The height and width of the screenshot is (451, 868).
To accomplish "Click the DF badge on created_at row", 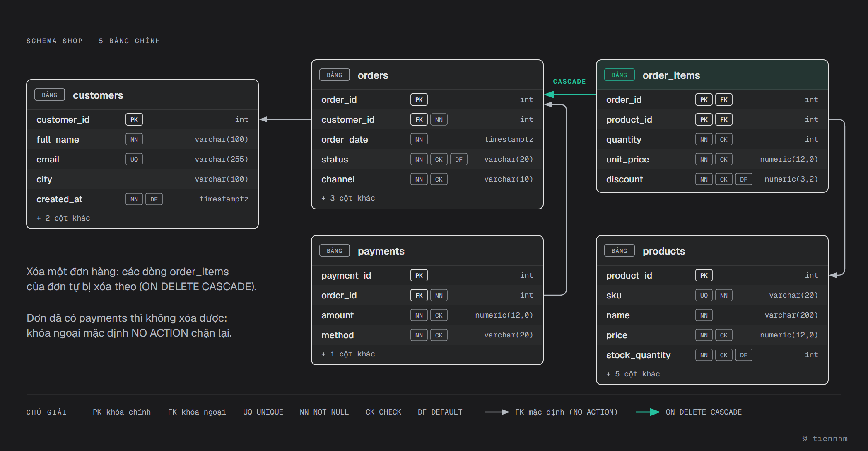I will (154, 199).
